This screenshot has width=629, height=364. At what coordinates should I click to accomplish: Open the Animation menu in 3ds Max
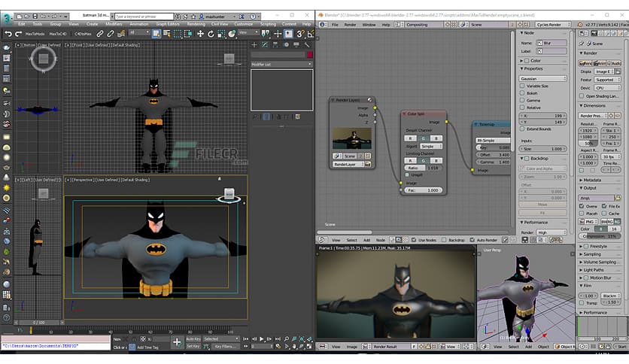coord(138,25)
